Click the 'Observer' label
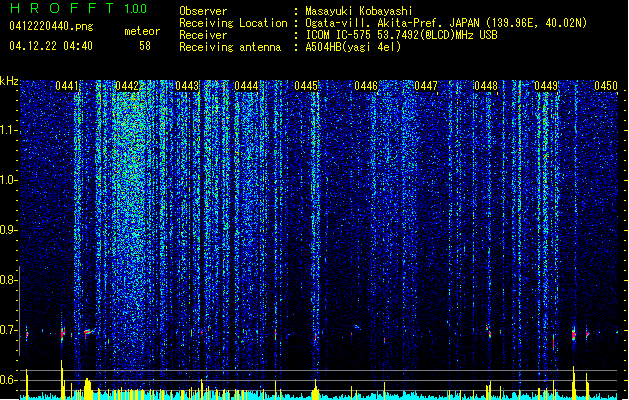629x400 pixels. pos(203,11)
